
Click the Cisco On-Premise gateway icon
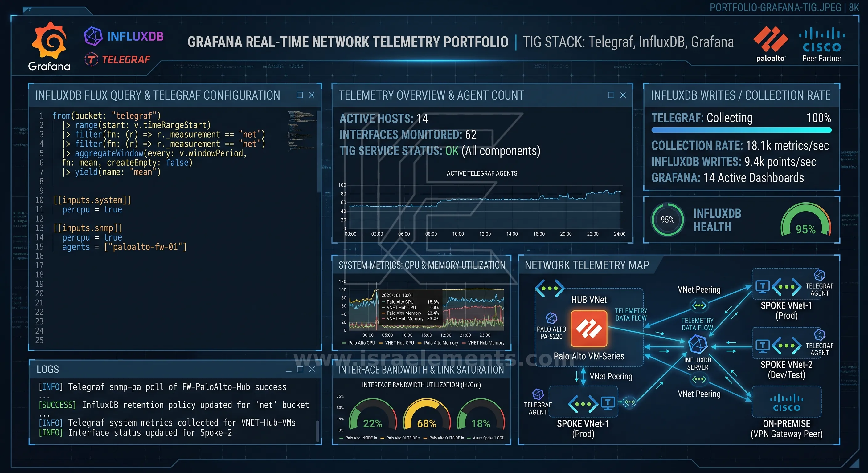pos(786,402)
